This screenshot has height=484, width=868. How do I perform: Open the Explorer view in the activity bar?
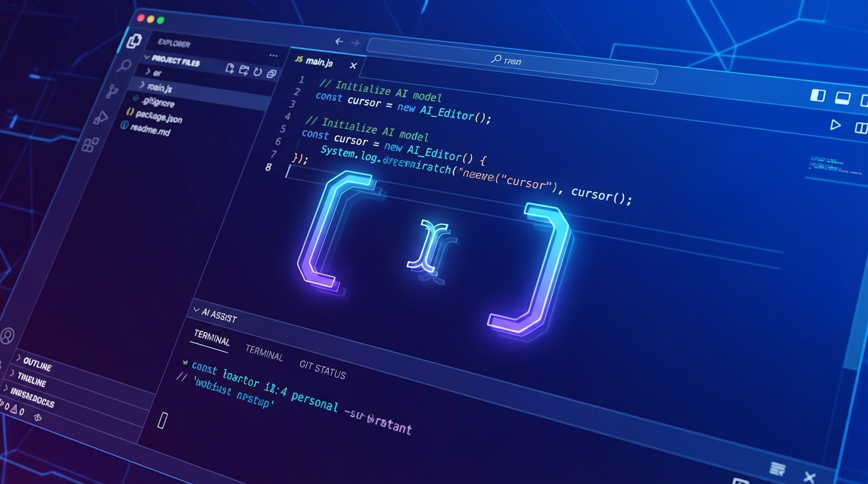pyautogui.click(x=134, y=42)
